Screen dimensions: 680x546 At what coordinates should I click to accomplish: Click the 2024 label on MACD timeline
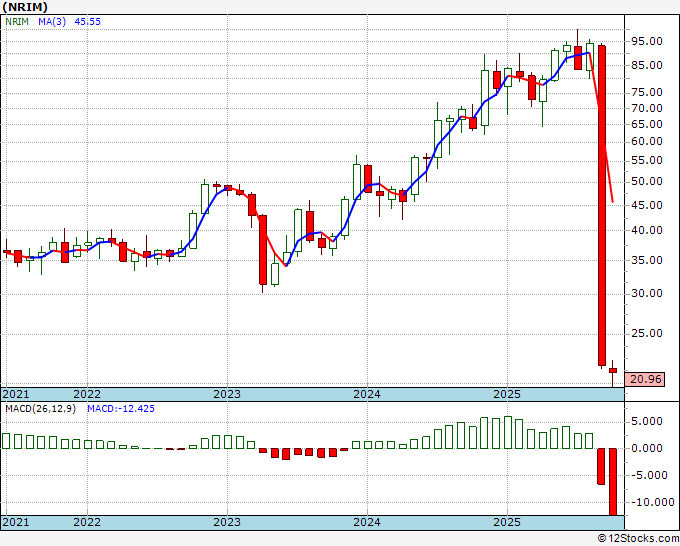coord(367,523)
